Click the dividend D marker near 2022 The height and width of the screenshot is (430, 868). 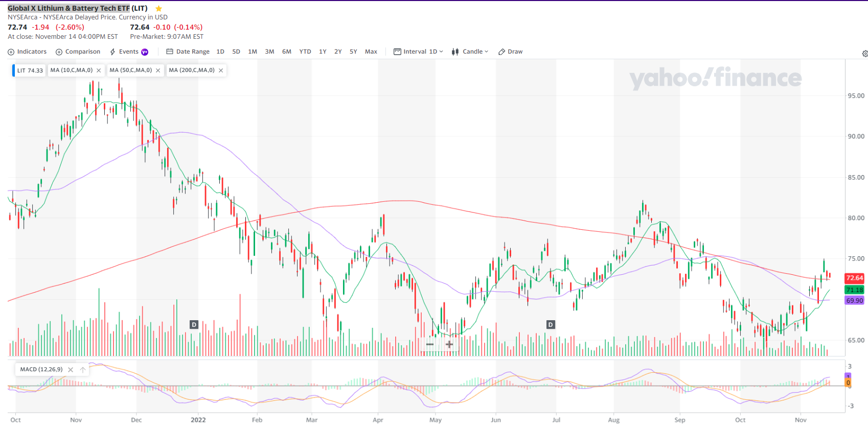tap(194, 324)
